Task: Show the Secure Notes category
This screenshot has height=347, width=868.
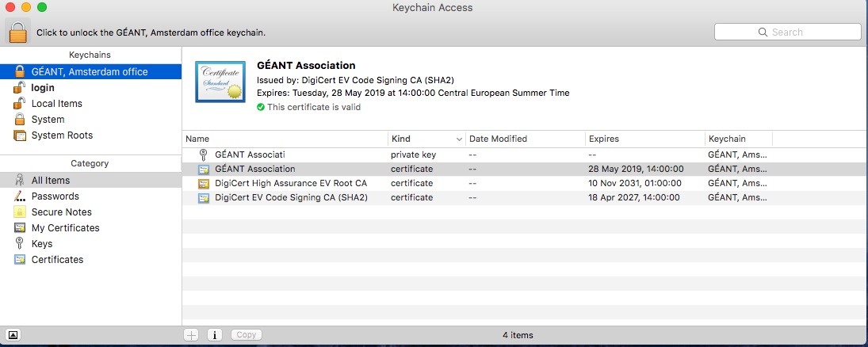Action: [61, 212]
